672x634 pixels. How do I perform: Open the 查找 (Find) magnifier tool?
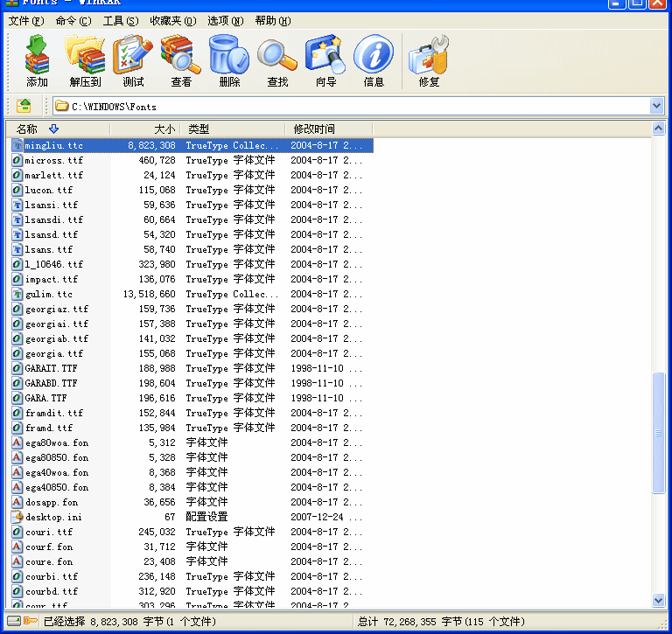click(x=277, y=61)
